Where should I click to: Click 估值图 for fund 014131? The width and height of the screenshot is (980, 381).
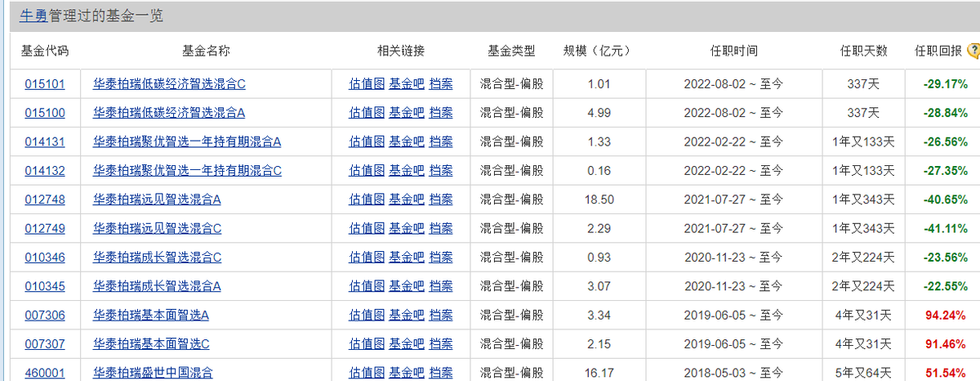pos(367,141)
